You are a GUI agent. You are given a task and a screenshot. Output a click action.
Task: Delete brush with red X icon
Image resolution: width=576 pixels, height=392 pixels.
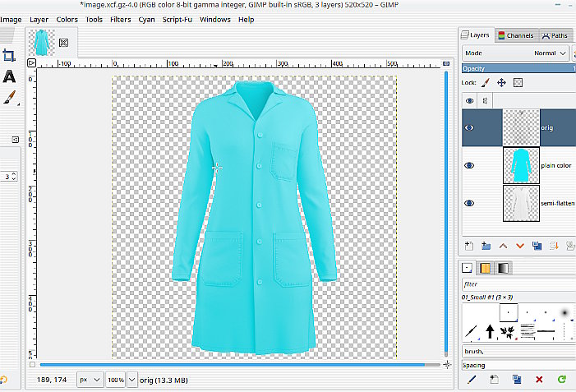[x=539, y=379]
